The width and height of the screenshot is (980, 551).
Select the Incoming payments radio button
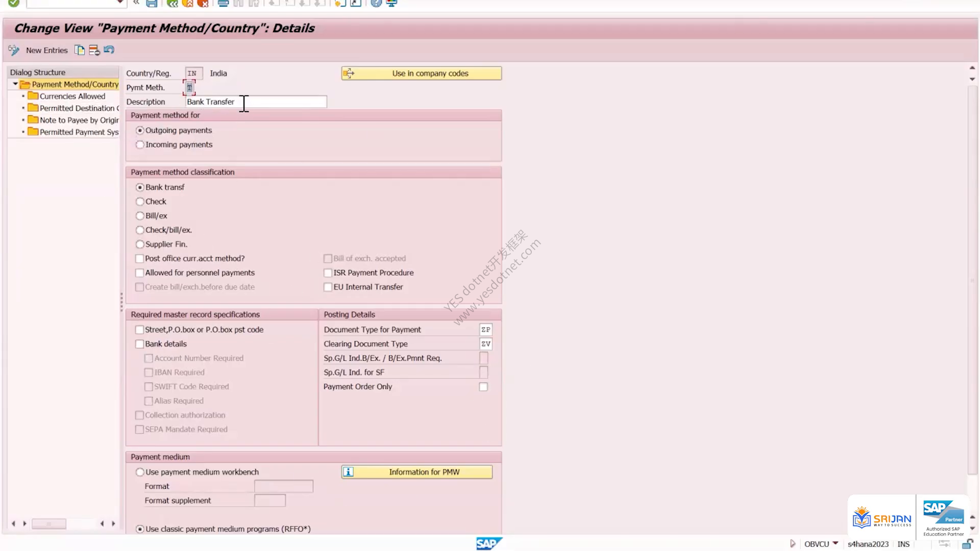tap(140, 145)
